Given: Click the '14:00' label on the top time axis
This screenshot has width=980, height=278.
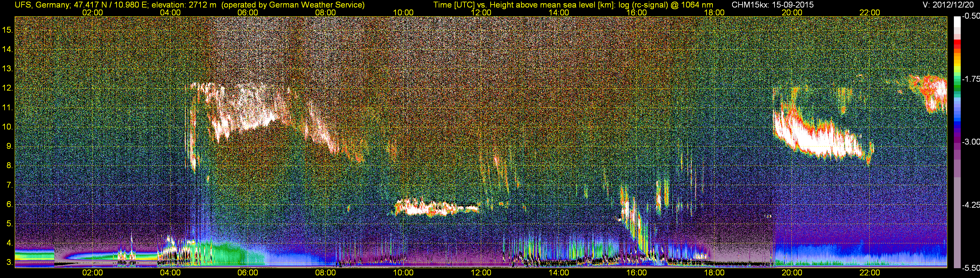Looking at the screenshot, I should coord(559,12).
